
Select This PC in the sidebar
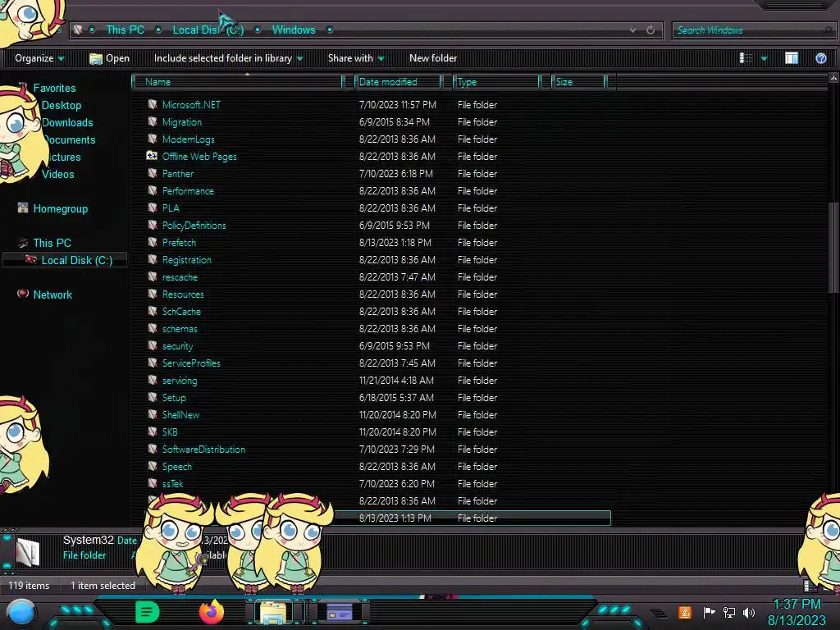click(x=52, y=243)
